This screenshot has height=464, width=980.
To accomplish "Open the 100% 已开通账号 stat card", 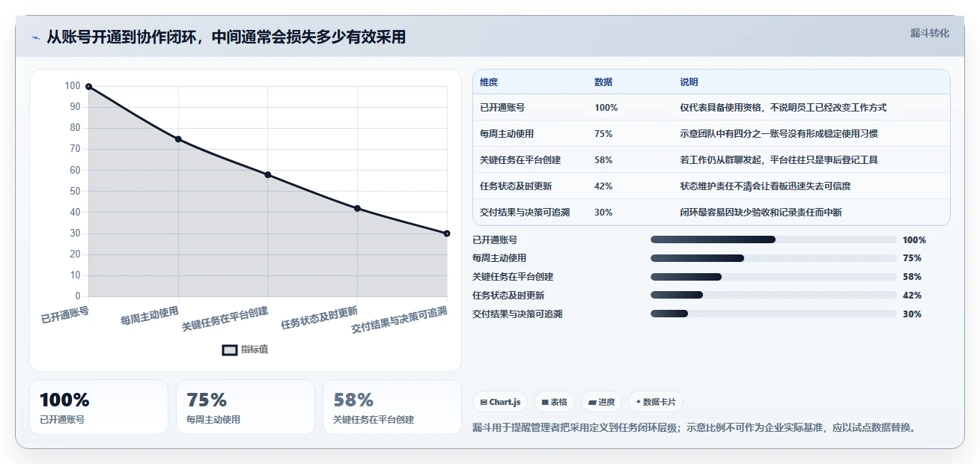I will 99,407.
